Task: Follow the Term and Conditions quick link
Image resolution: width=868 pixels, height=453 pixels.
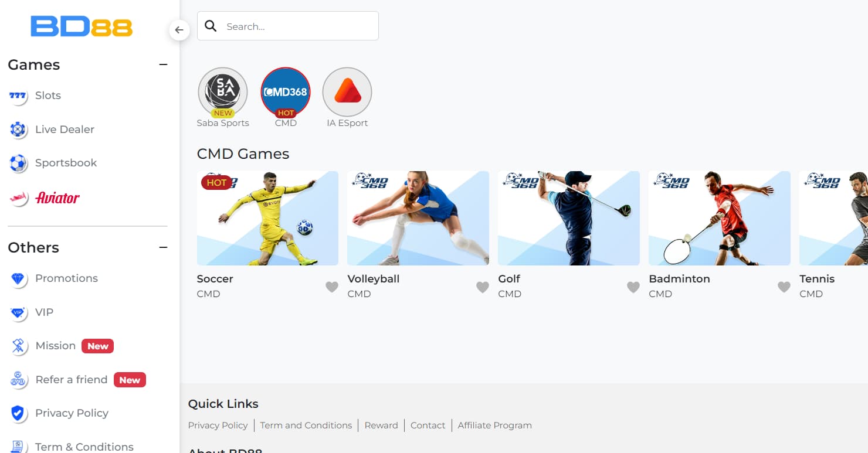Action: (306, 425)
